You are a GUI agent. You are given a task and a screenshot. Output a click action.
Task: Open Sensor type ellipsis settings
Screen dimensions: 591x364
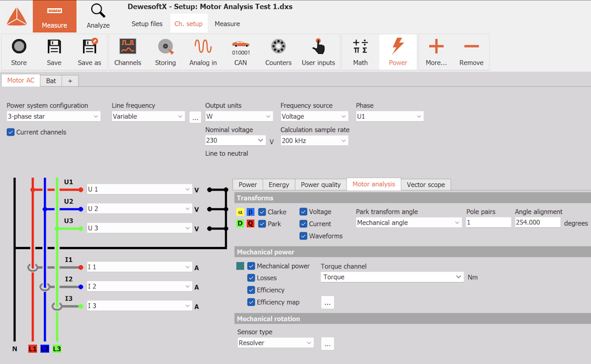point(328,344)
